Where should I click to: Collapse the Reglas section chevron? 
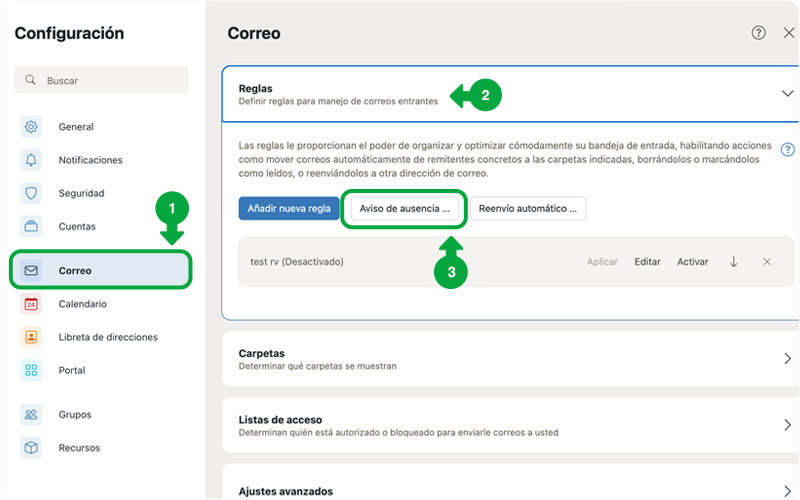786,93
